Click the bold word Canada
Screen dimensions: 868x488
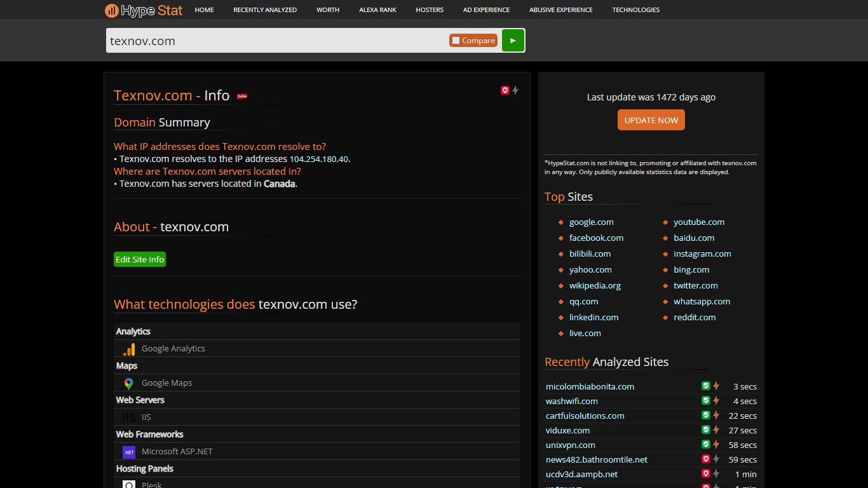click(x=279, y=184)
